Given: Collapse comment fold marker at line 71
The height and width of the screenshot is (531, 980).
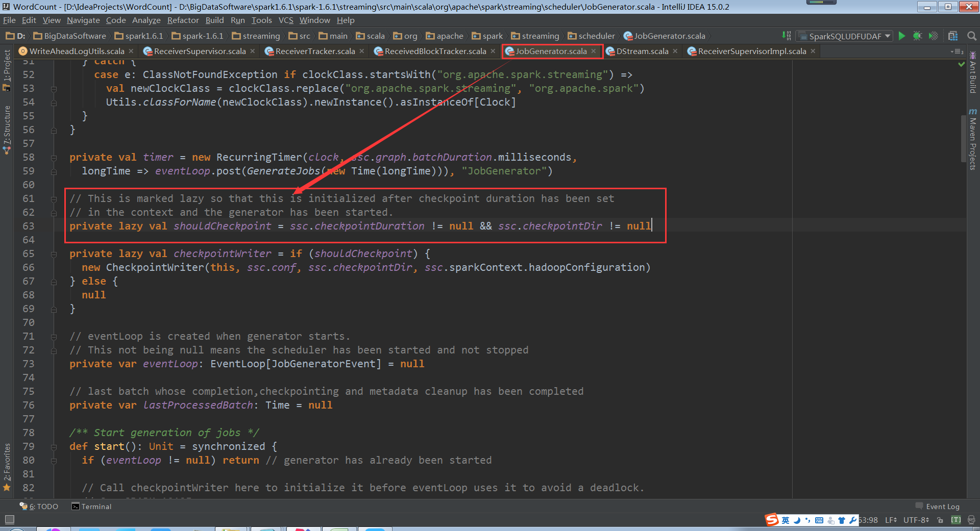Looking at the screenshot, I should (54, 337).
